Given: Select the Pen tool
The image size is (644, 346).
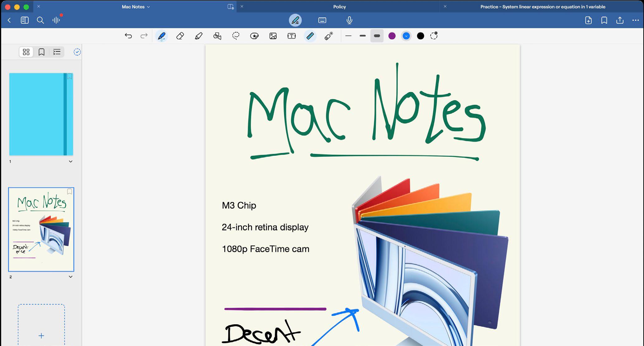Looking at the screenshot, I should (162, 36).
